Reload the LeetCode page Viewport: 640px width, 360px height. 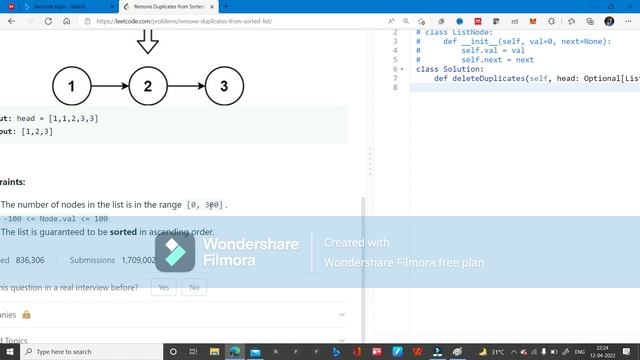[x=48, y=21]
